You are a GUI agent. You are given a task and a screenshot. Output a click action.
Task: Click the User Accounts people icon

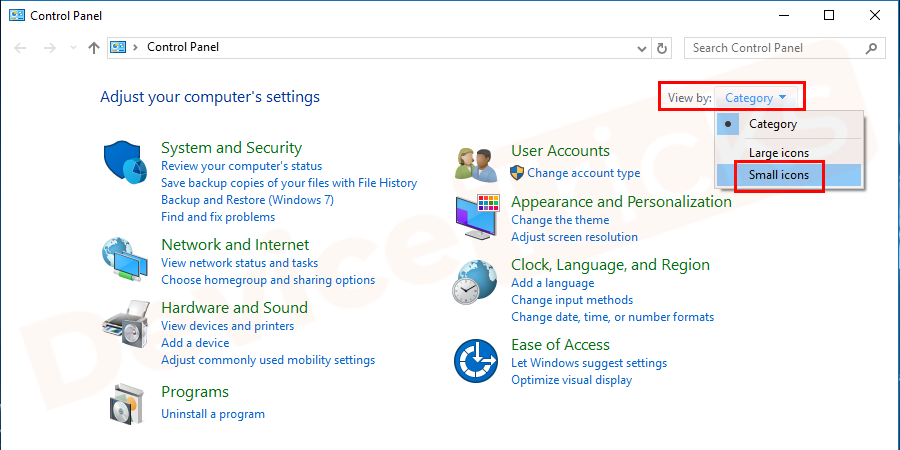pos(476,166)
